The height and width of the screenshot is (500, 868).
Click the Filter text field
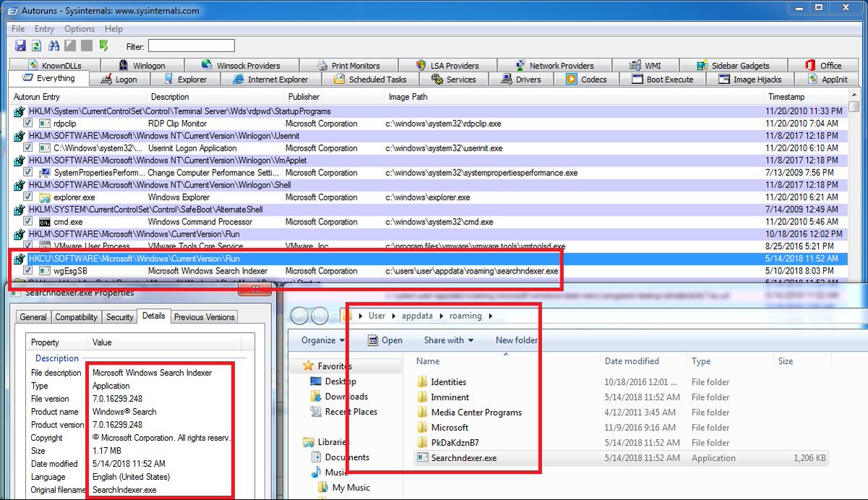pos(191,46)
